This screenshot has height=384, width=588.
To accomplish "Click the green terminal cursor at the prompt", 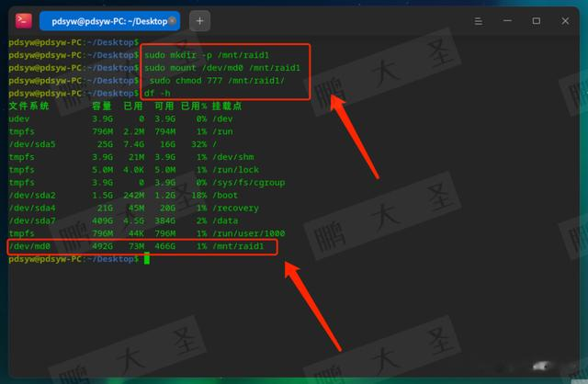I will (147, 259).
